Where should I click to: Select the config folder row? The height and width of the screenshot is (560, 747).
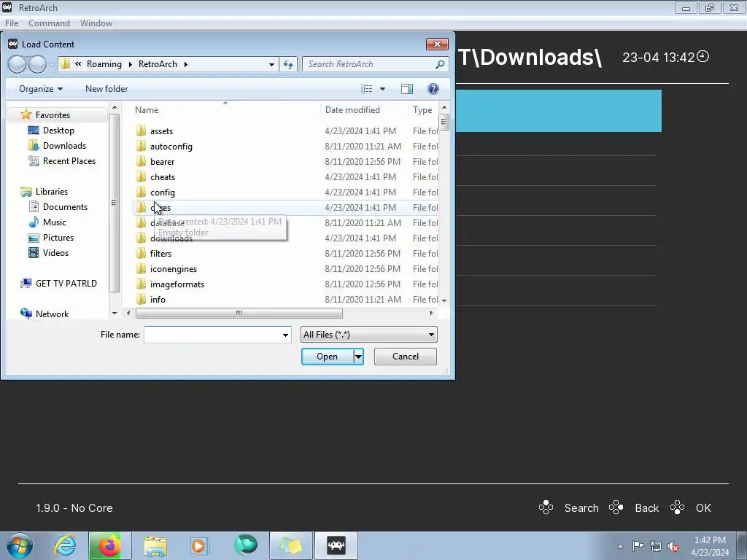coord(285,192)
